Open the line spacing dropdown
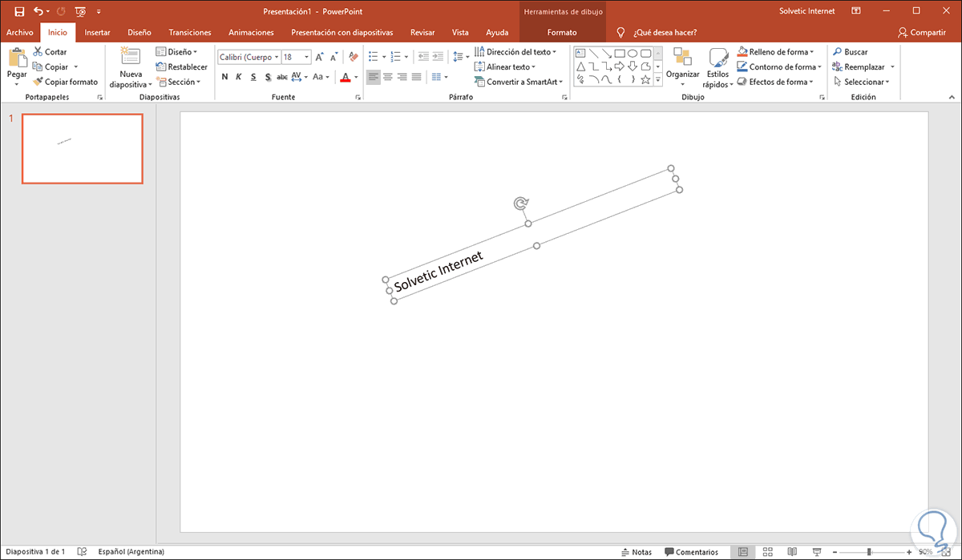Screen dimensions: 962x560 459,57
